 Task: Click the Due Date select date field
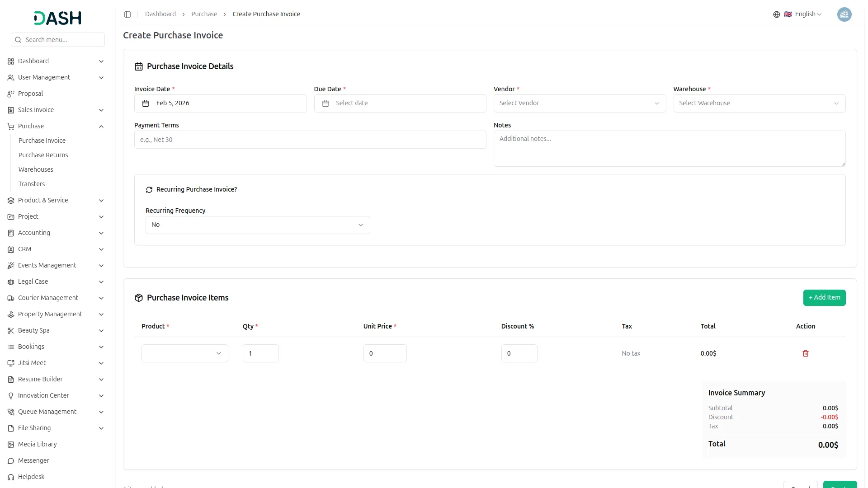400,103
